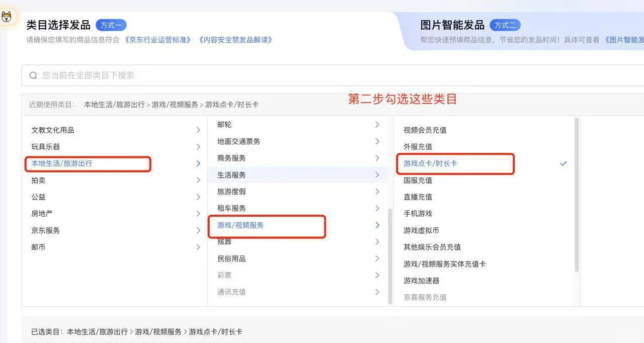Expand 殡葬 chevron
644x343 pixels.
click(x=377, y=242)
